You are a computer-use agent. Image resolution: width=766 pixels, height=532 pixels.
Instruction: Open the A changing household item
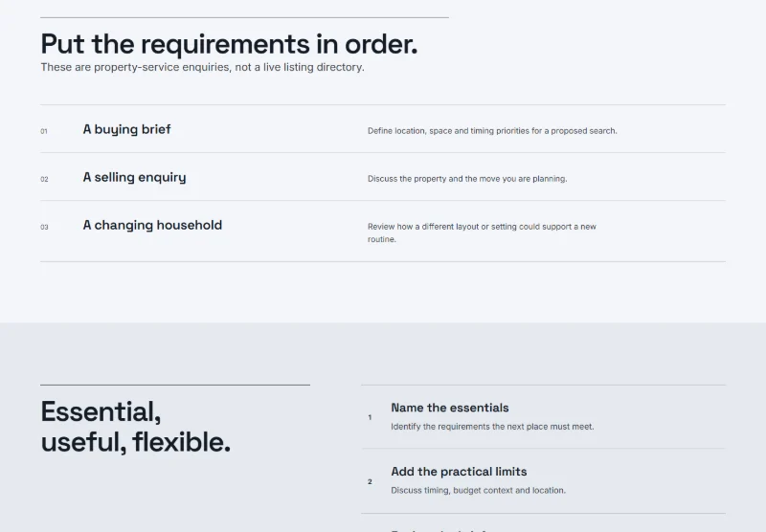tap(383, 232)
